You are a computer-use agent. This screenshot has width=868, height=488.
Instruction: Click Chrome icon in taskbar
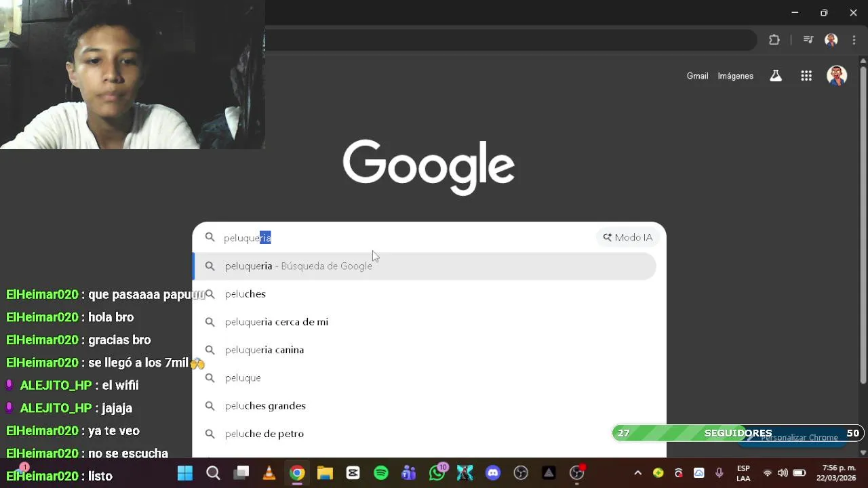click(297, 473)
